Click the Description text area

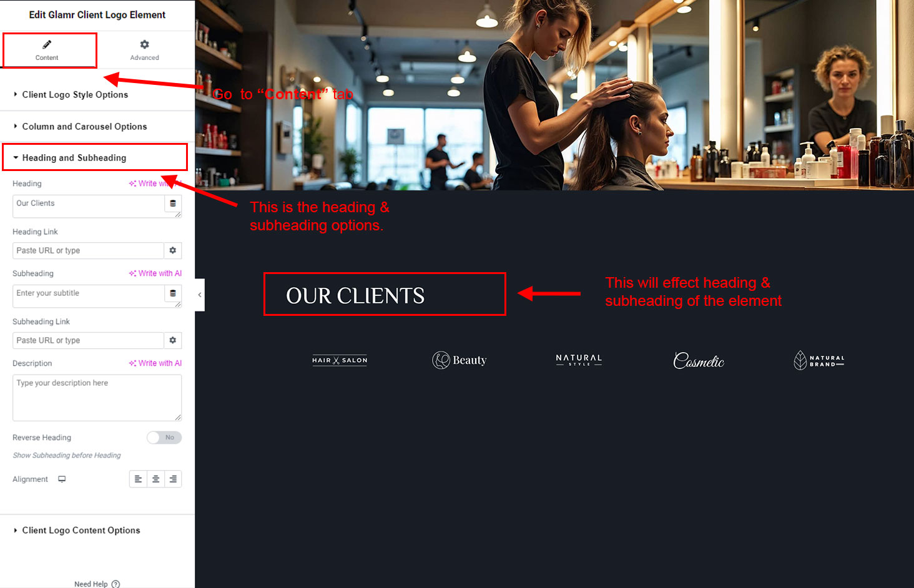pyautogui.click(x=97, y=398)
